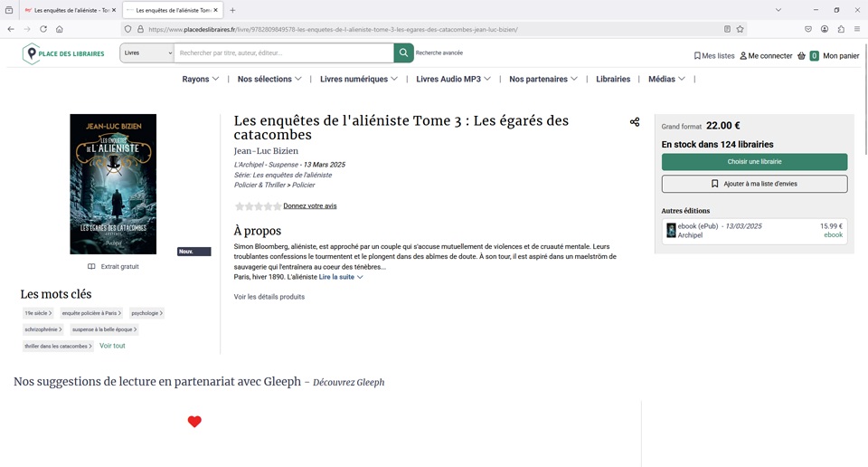Reload the page in browser
868x467 pixels.
(x=42, y=29)
